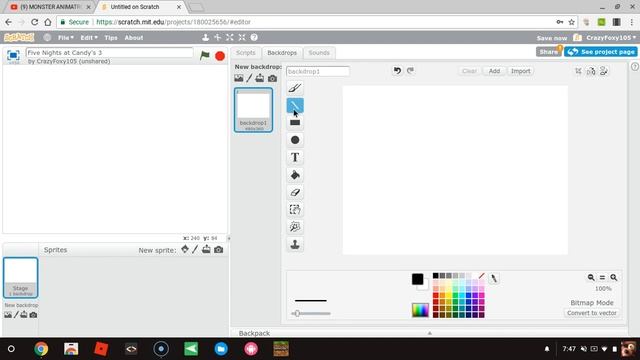Select the Line tool
This screenshot has width=640, height=360.
click(x=295, y=105)
